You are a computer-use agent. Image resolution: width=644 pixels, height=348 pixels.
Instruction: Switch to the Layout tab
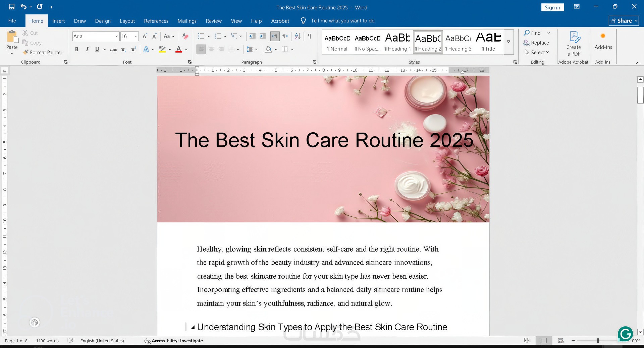tap(127, 21)
